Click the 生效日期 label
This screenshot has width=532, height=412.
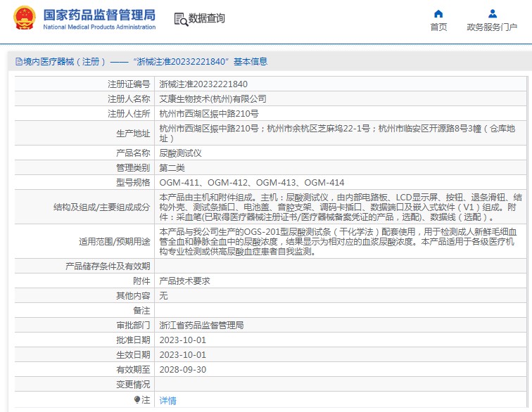133,354
